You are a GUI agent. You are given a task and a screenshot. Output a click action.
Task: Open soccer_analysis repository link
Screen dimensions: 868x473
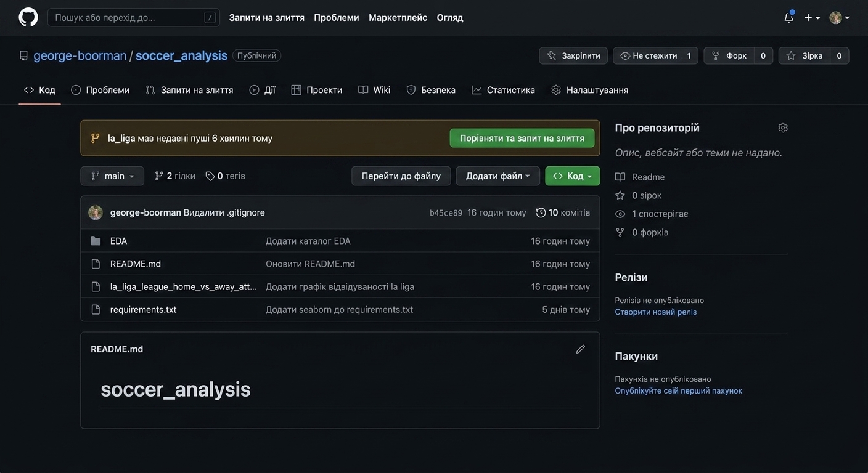click(x=181, y=55)
